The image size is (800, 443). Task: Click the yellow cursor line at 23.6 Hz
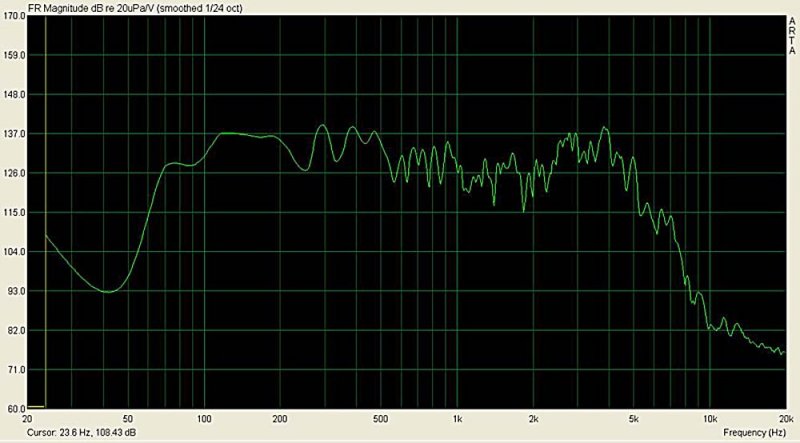(x=46, y=212)
